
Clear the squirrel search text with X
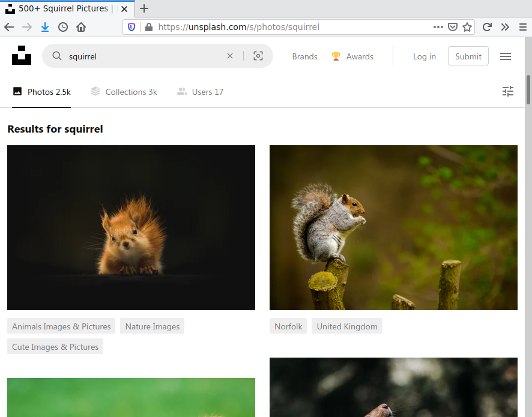229,56
